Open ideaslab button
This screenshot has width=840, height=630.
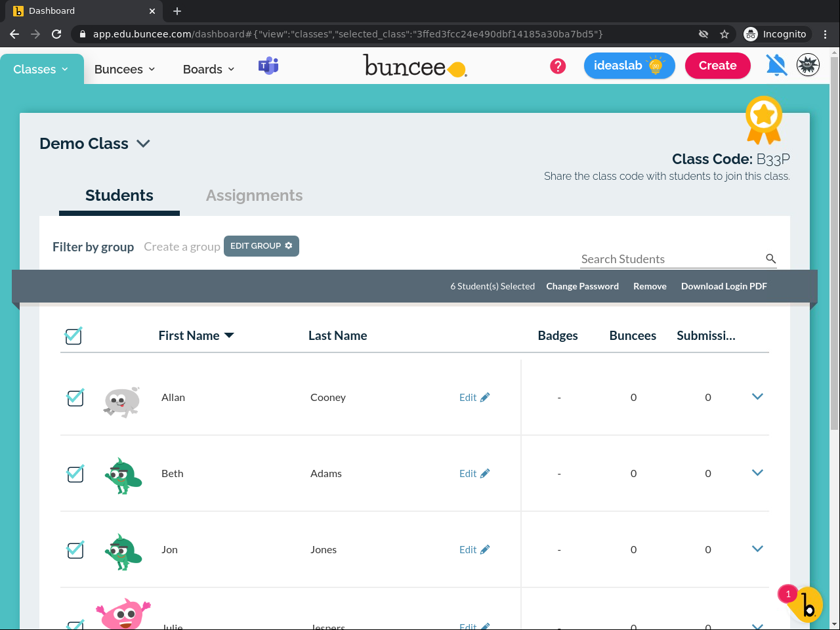(x=629, y=66)
